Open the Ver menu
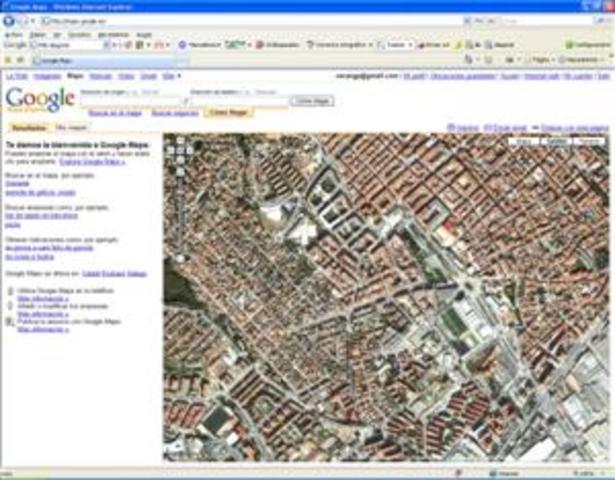 (57, 35)
